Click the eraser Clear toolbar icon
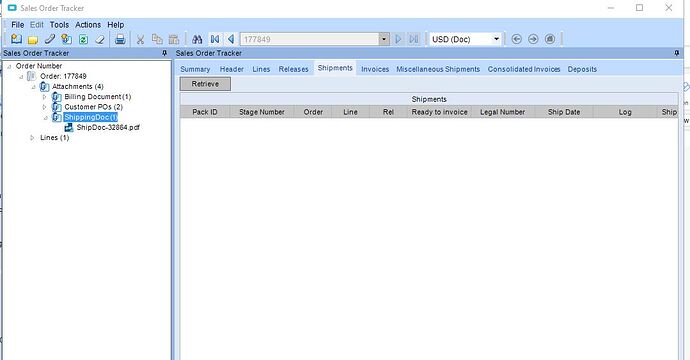 coord(100,40)
